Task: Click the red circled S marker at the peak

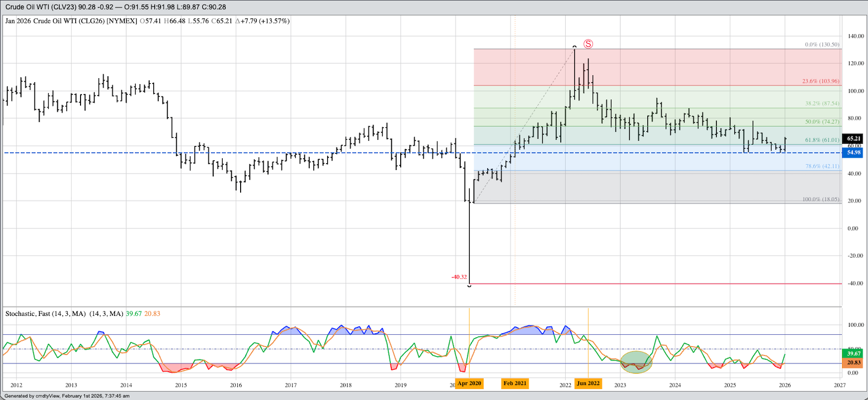Action: pyautogui.click(x=588, y=44)
